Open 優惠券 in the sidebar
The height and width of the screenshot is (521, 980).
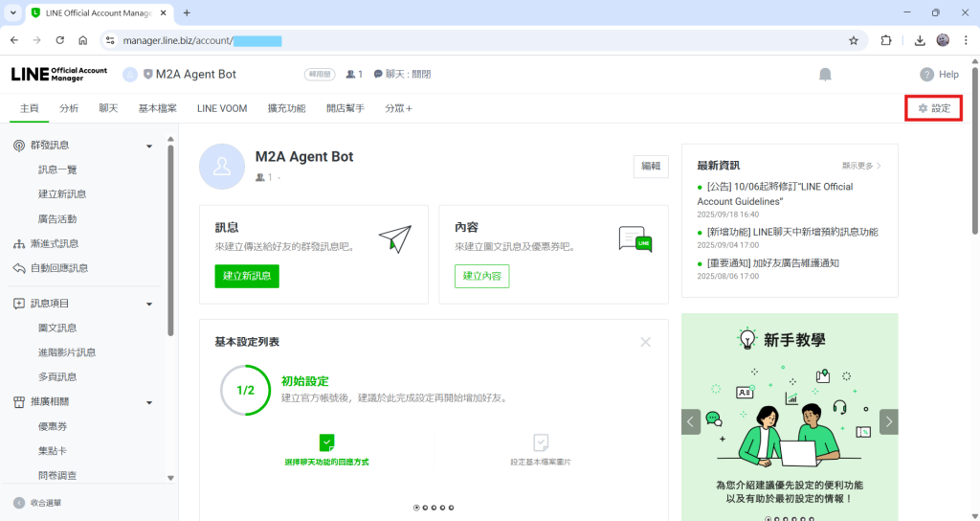[x=53, y=426]
